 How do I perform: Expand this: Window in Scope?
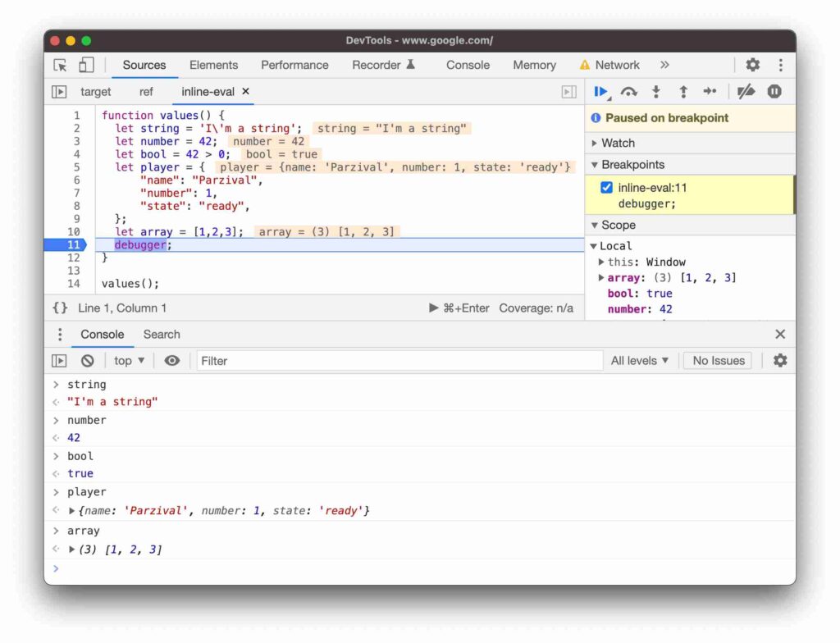point(601,262)
